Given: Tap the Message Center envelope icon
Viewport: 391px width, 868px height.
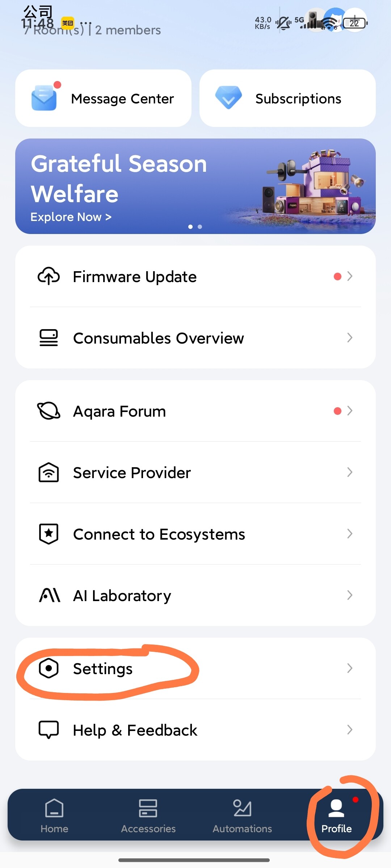Looking at the screenshot, I should 44,98.
